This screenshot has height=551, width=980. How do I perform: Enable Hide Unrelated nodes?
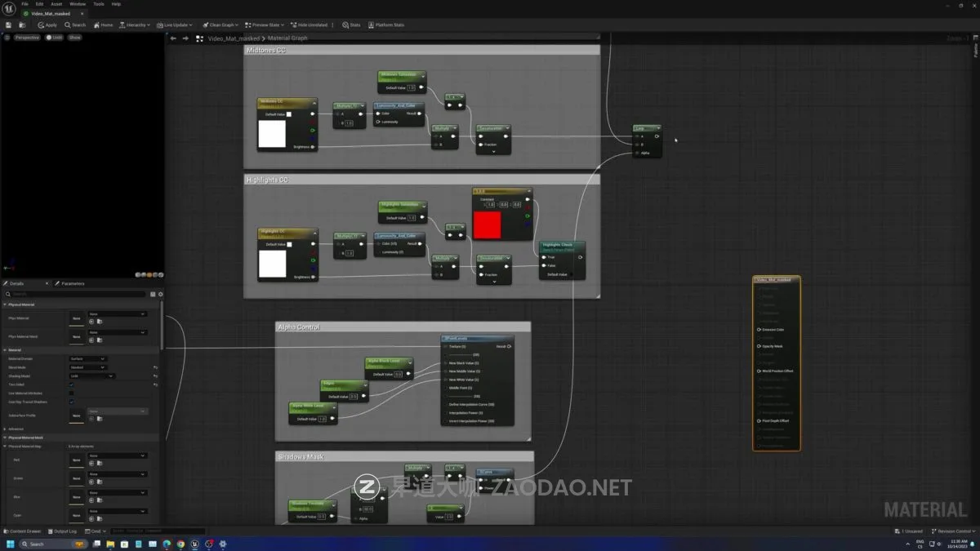click(310, 24)
